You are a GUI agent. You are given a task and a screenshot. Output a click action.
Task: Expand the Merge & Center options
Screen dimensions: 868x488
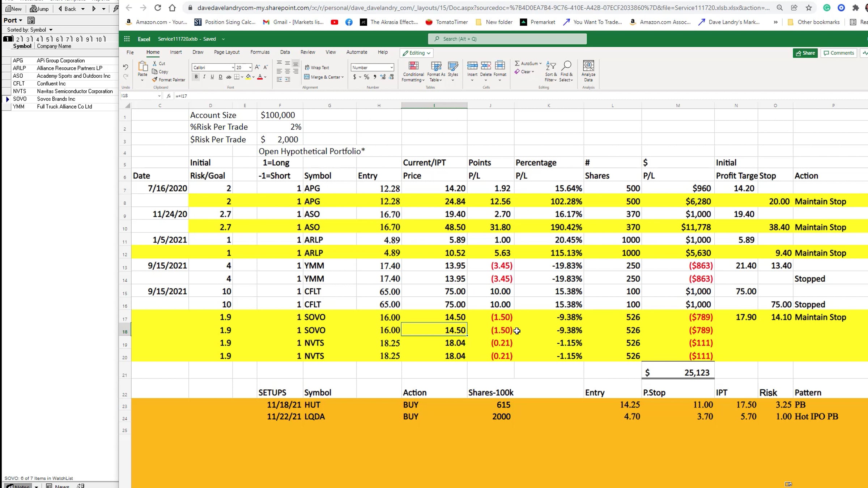(342, 77)
